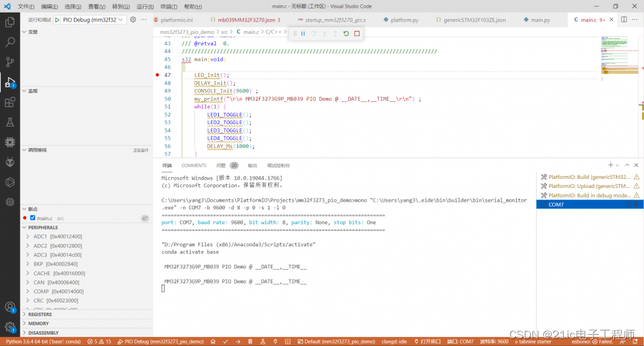Select PlatformIO: Upload terminal task
The width and height of the screenshot is (644, 346).
coord(590,186)
